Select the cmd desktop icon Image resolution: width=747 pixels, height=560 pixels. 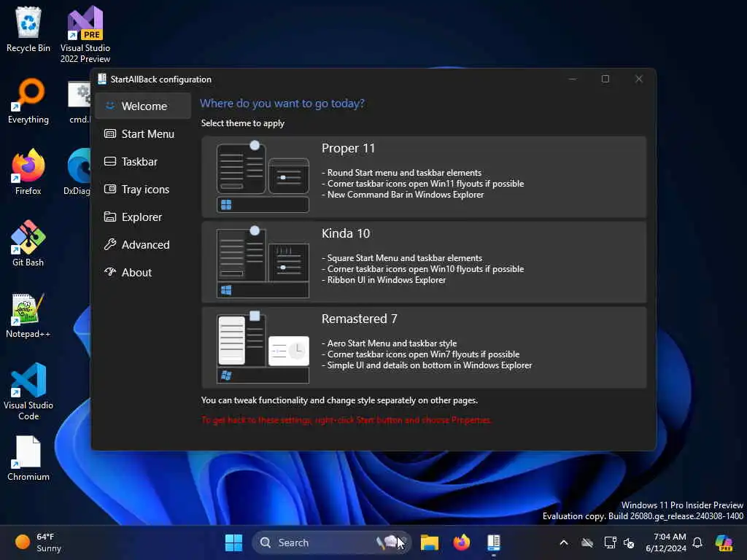tap(79, 102)
